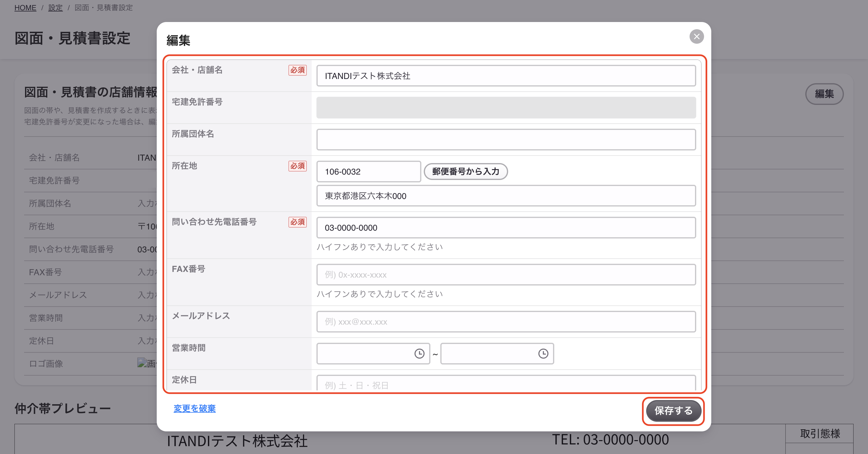The image size is (868, 454).
Task: Focus the 問い合わせ先電話番号 input field
Action: click(506, 228)
